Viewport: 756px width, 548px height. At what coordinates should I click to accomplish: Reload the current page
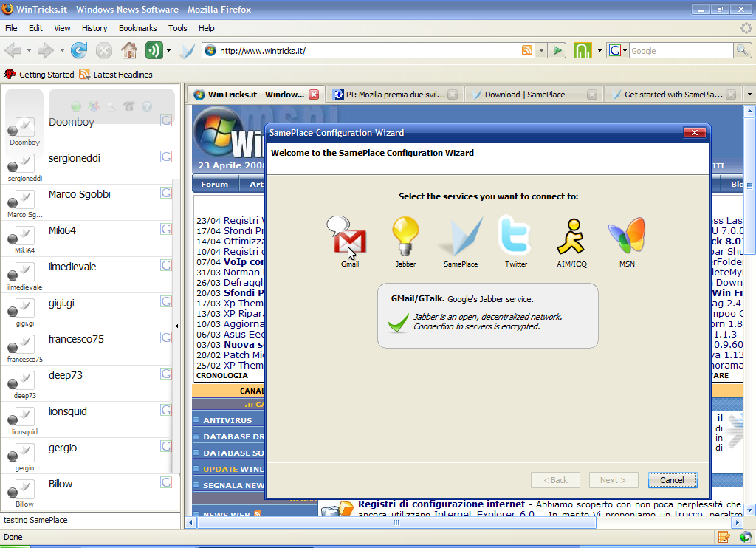78,50
